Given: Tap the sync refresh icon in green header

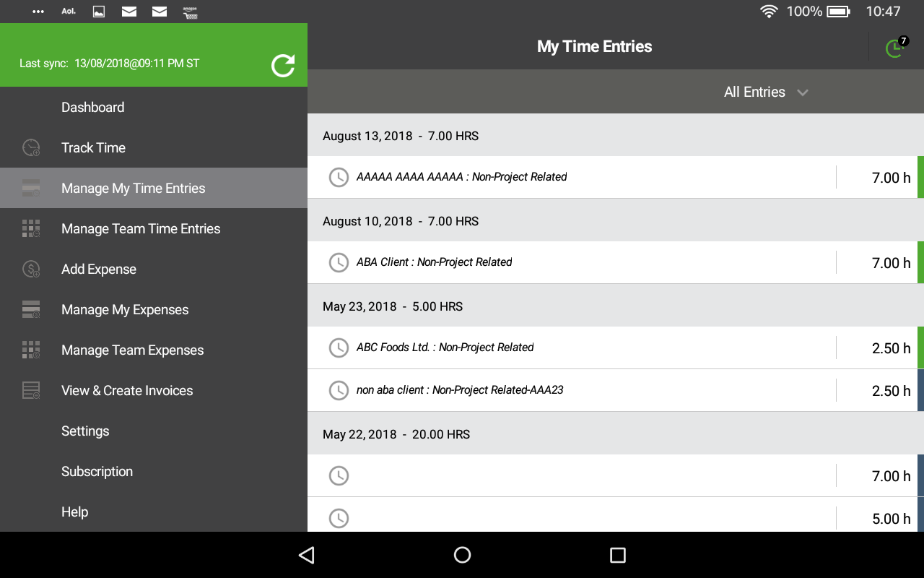Looking at the screenshot, I should [283, 65].
